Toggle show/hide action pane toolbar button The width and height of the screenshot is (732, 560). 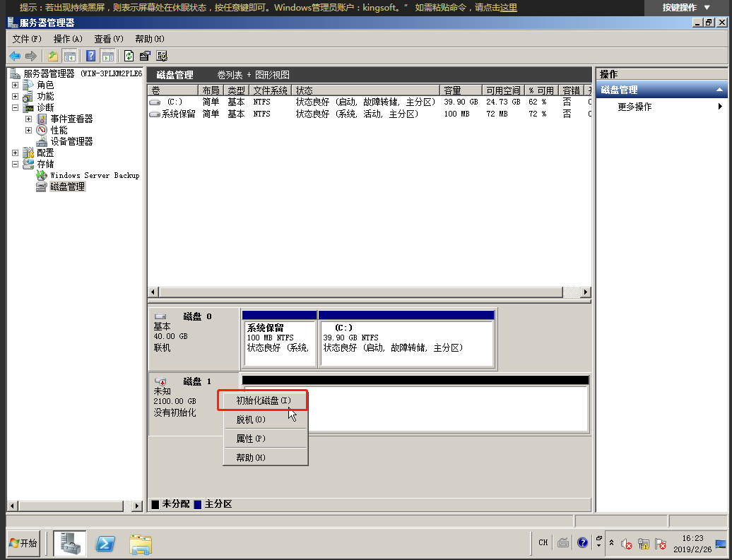pos(107,56)
